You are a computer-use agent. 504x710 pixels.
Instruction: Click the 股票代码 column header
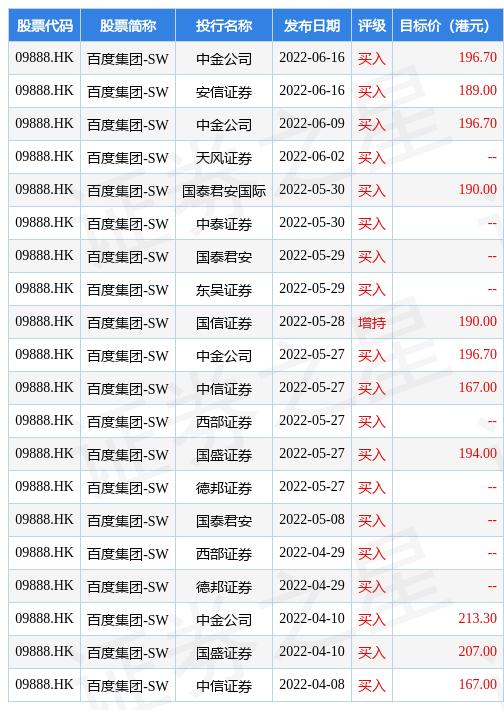(44, 25)
